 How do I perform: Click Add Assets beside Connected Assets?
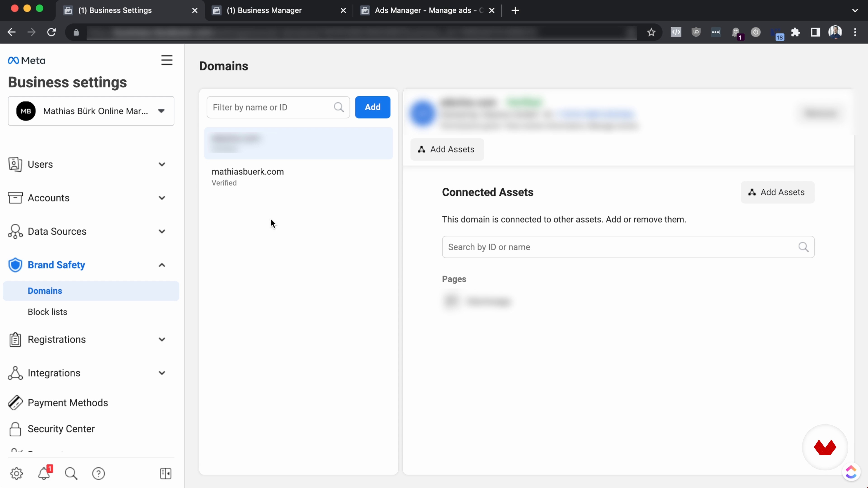(x=777, y=192)
